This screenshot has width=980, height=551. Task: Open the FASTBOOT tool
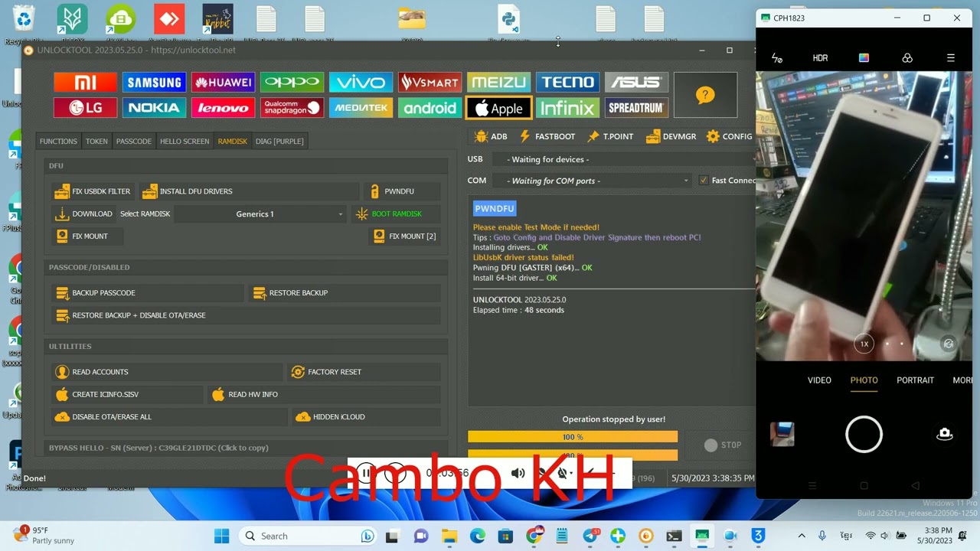pyautogui.click(x=547, y=136)
